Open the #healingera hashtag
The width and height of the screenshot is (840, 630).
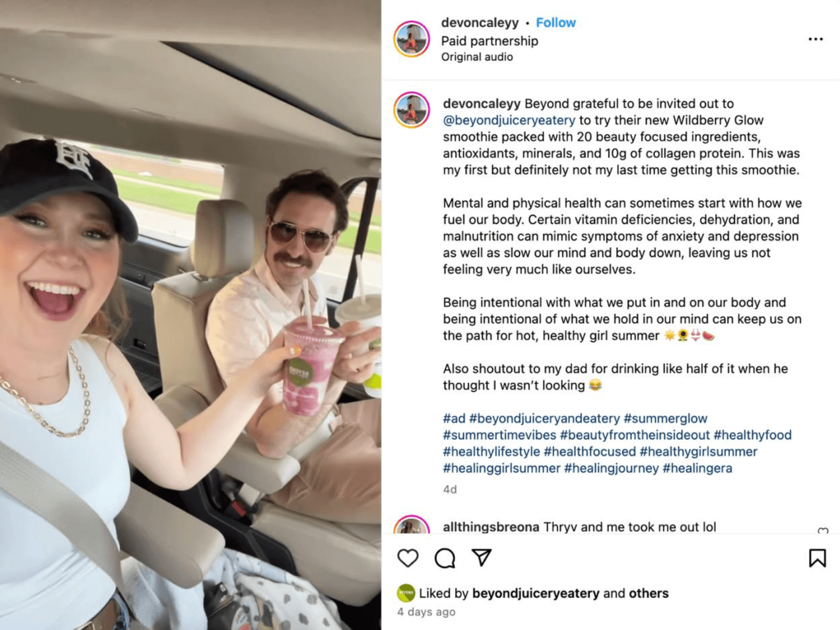point(697,468)
